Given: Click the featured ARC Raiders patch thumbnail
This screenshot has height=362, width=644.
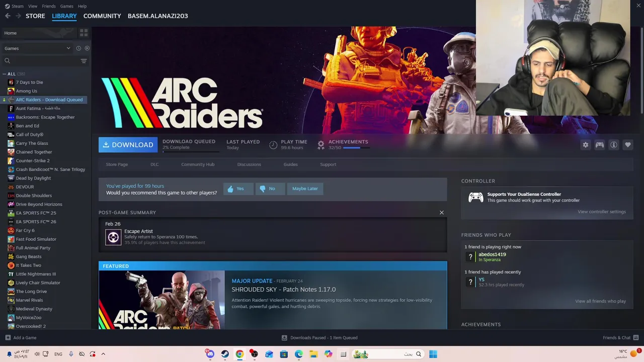Looking at the screenshot, I should pos(162,300).
